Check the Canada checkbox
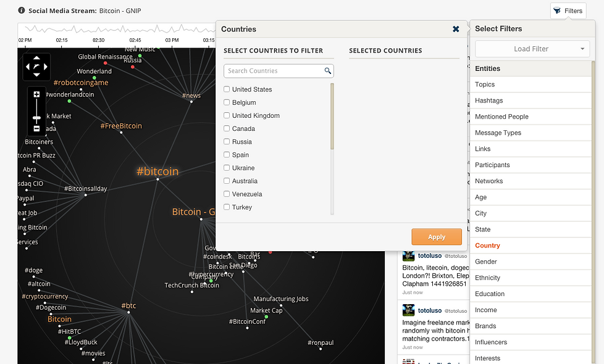The image size is (604, 364). click(227, 128)
